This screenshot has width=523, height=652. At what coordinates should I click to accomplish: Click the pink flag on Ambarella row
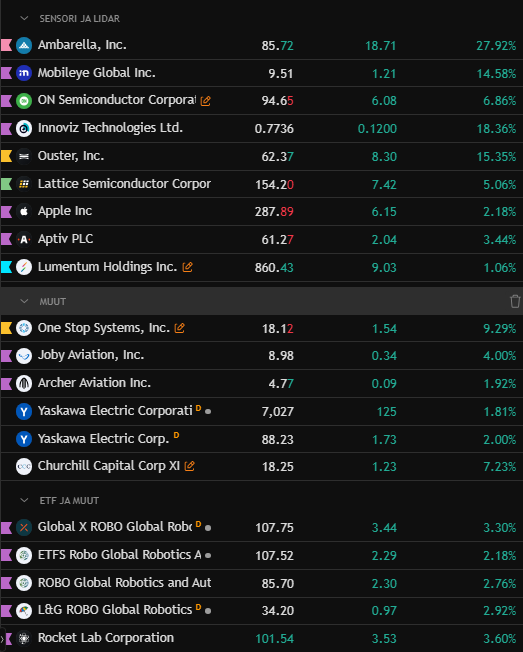coord(6,45)
